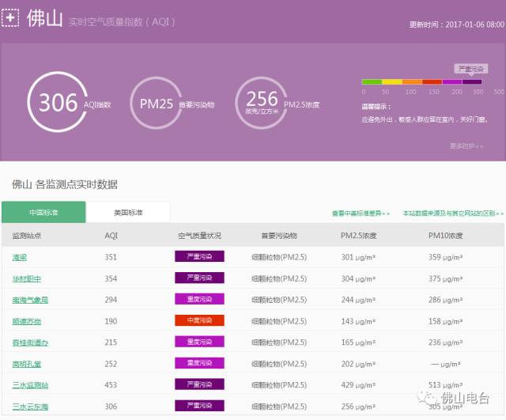Click the 更新时间 2017-01-06 08:00 text

pyautogui.click(x=457, y=25)
